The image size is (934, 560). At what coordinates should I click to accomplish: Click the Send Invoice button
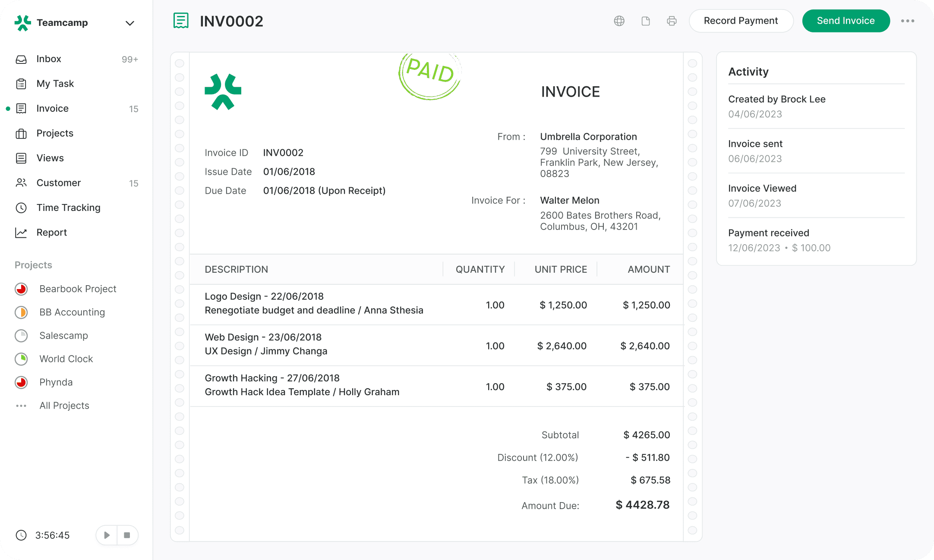coord(846,21)
